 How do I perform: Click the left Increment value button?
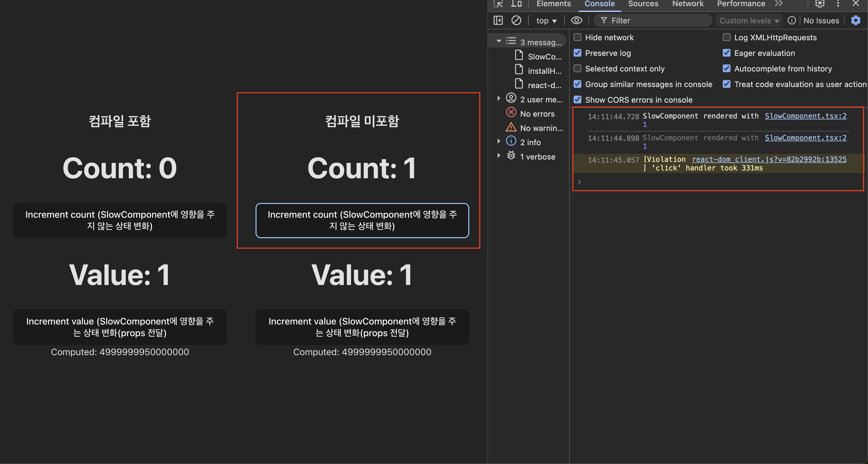tap(120, 327)
